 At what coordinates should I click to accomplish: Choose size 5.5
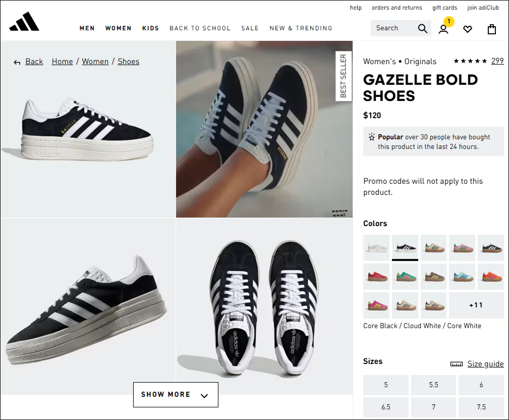pyautogui.click(x=433, y=385)
